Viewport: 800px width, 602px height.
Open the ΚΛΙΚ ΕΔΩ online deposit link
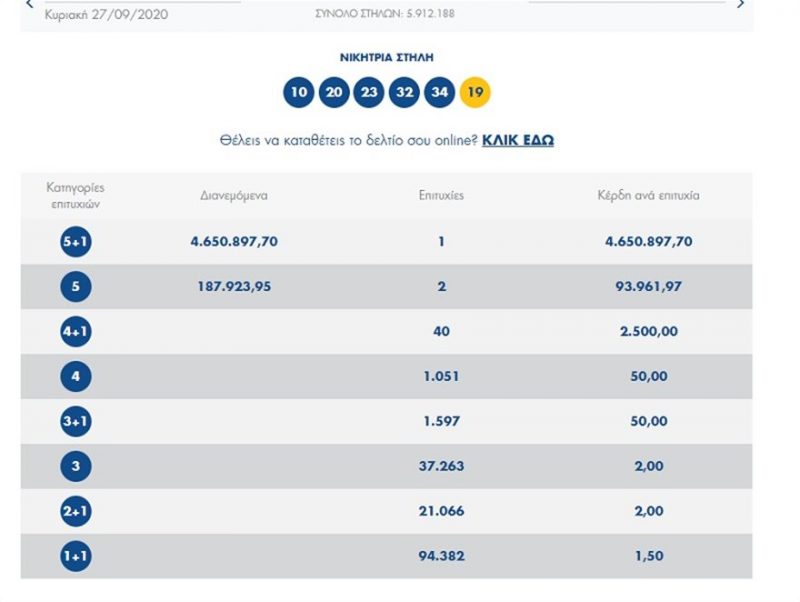tap(518, 141)
